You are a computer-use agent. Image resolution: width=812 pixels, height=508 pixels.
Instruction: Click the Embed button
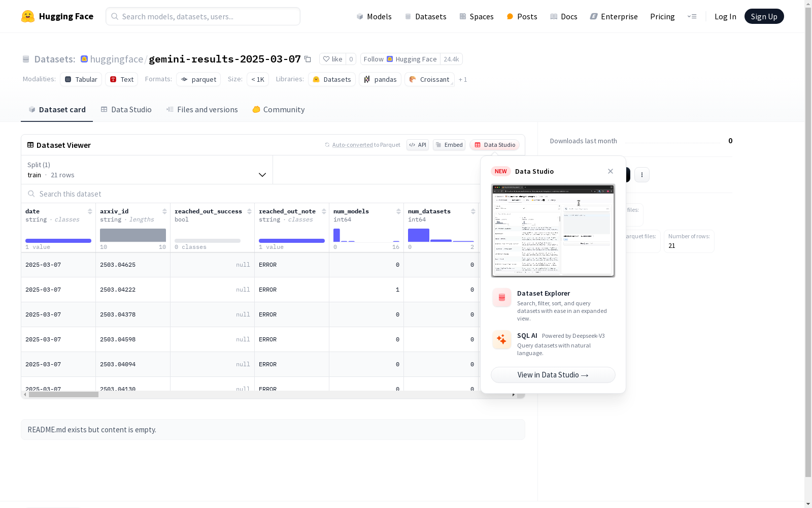(449, 145)
